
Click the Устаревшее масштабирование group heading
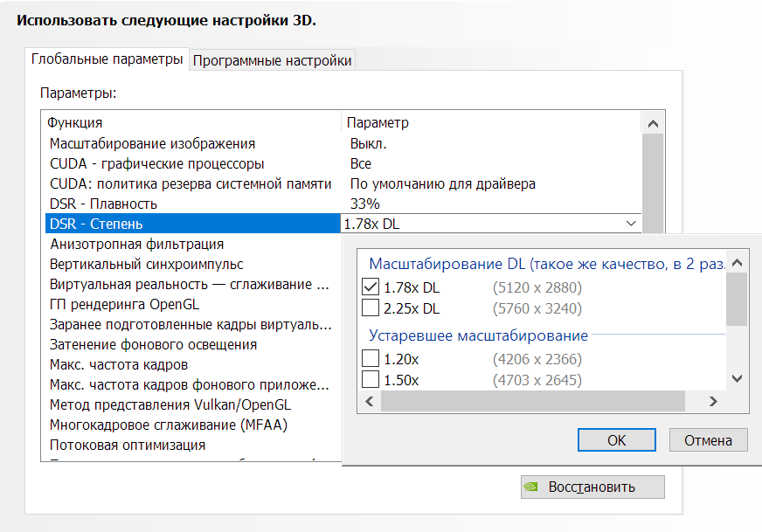[478, 335]
